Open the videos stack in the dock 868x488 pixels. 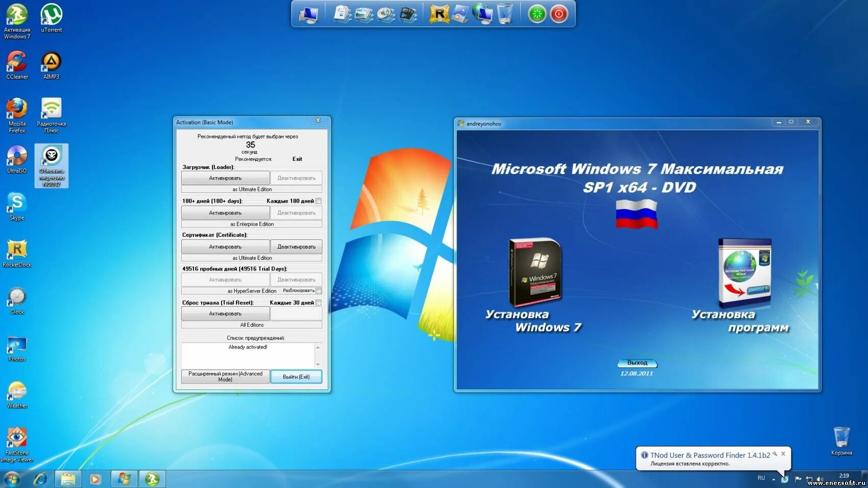coord(407,14)
